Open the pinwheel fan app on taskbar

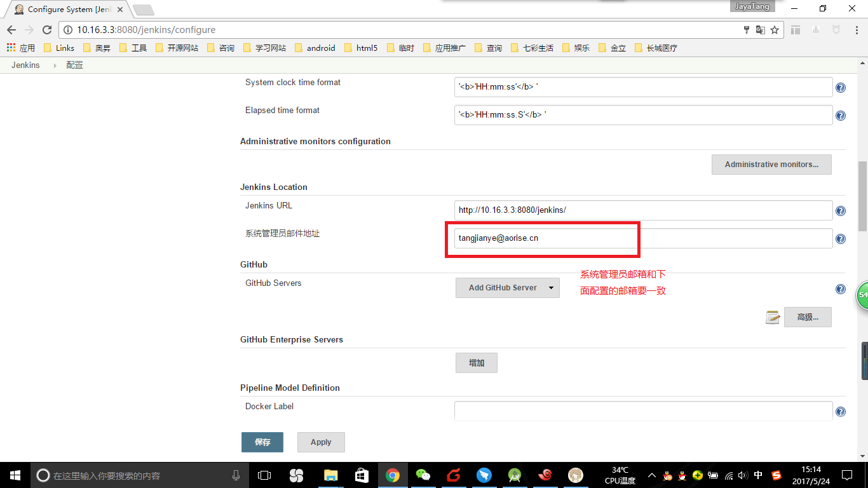tap(296, 475)
